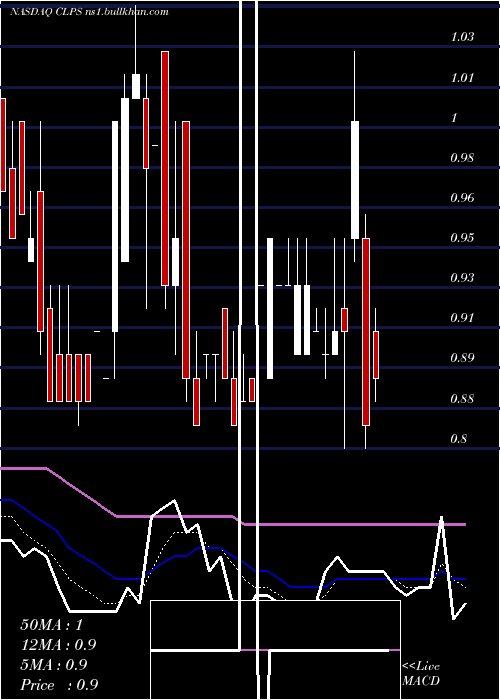Click the 1.03 price axis label
This screenshot has height=700, width=500.
click(x=462, y=37)
